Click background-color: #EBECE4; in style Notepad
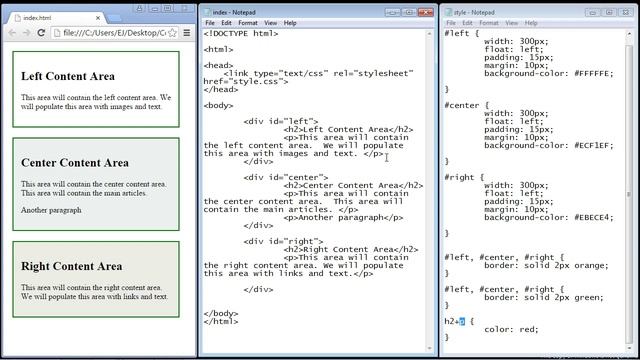Image resolution: width=640 pixels, height=360 pixels. pyautogui.click(x=549, y=217)
